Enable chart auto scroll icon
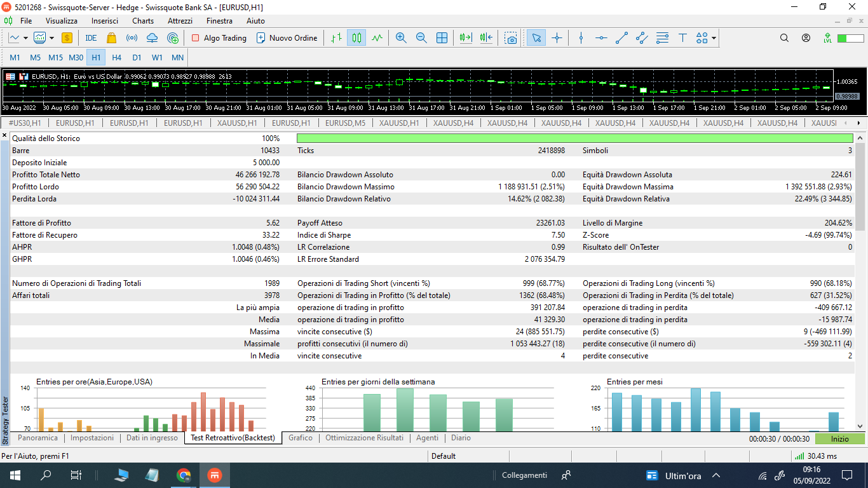This screenshot has height=488, width=868. click(466, 38)
